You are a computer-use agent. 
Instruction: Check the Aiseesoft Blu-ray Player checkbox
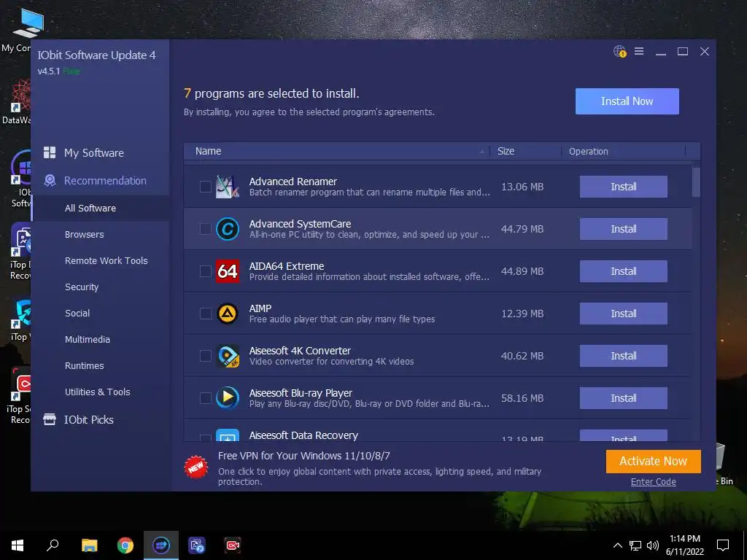205,398
